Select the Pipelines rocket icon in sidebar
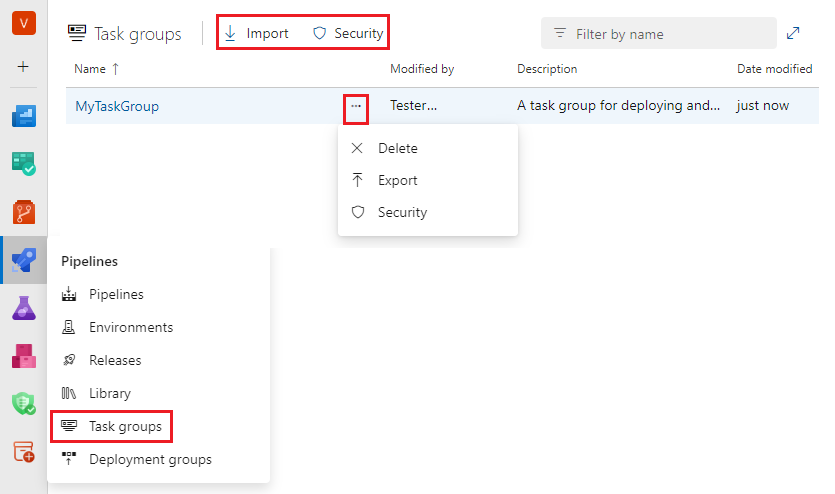 point(23,261)
